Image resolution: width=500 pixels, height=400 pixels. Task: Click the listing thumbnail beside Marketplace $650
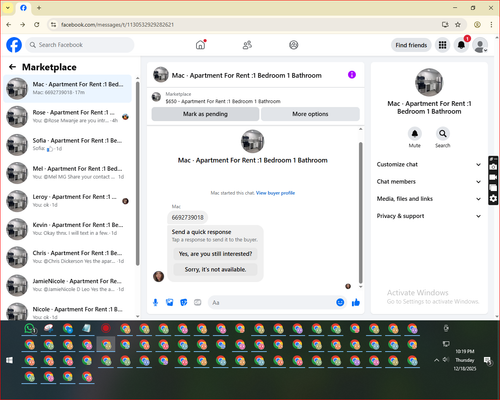point(156,97)
